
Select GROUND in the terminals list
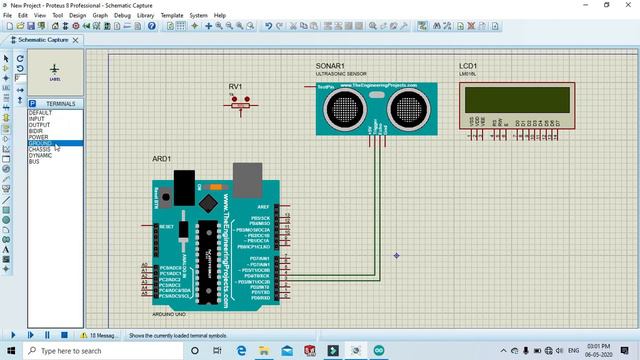55,143
